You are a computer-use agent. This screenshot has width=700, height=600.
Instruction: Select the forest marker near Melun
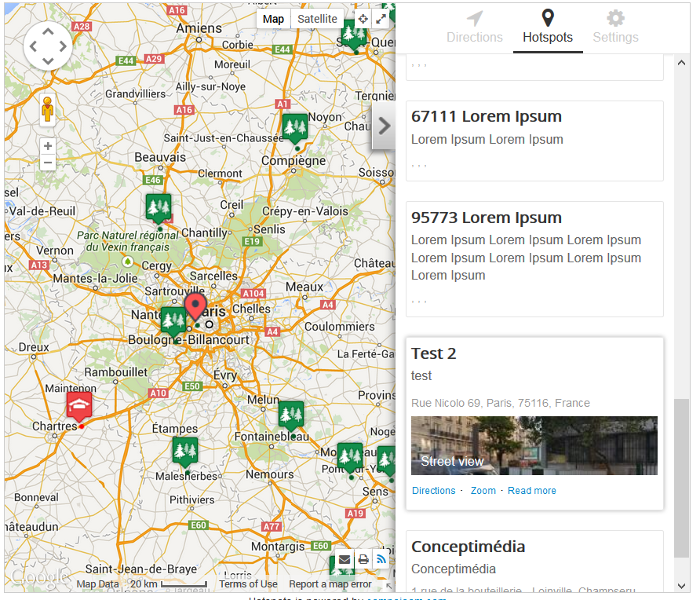[x=291, y=415]
